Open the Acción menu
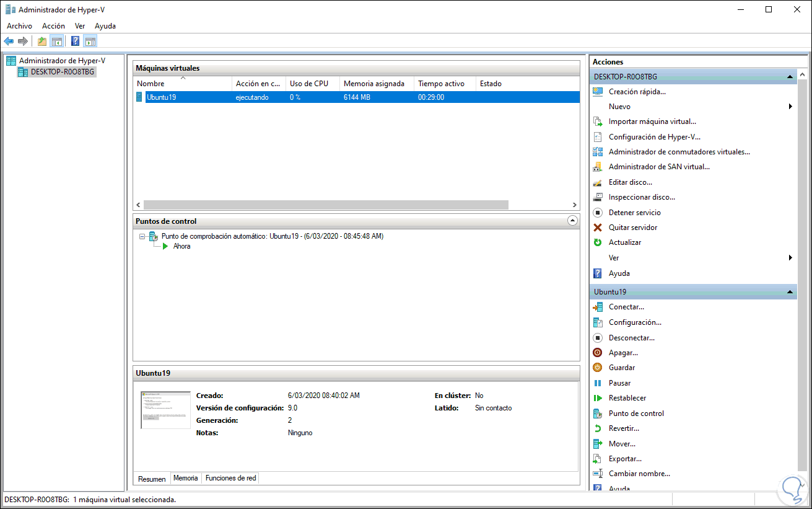812x509 pixels. tap(53, 26)
